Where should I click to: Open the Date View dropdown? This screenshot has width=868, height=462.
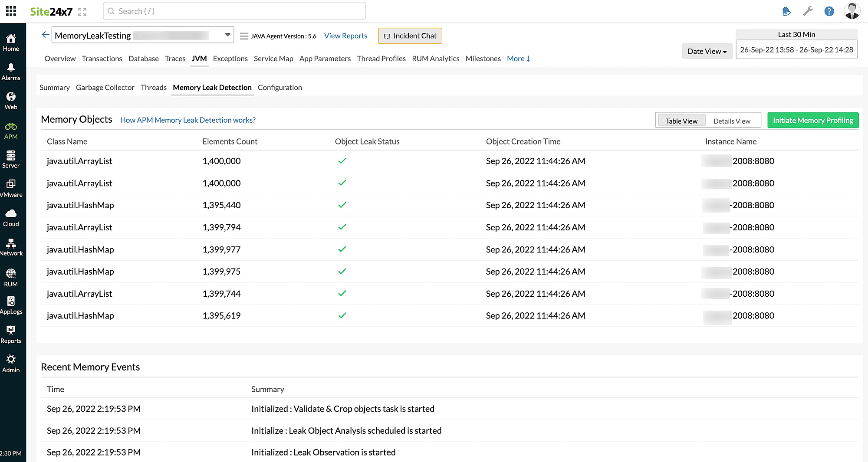pos(707,51)
